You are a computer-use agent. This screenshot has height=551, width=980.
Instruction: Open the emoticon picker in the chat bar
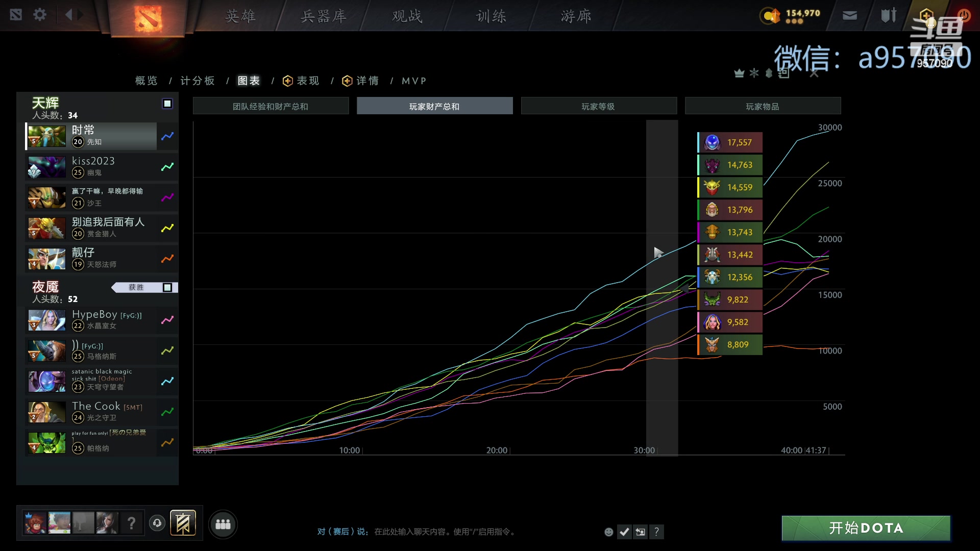(608, 532)
